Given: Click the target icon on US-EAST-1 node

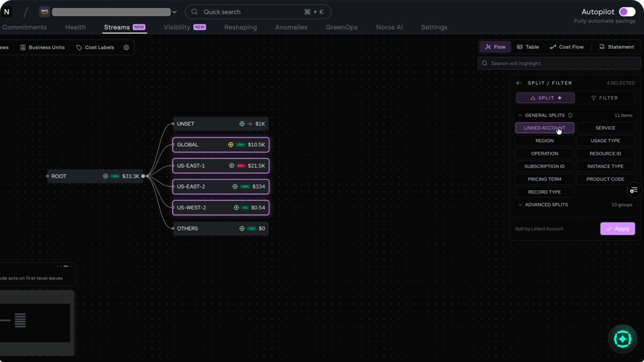Looking at the screenshot, I should point(231,165).
